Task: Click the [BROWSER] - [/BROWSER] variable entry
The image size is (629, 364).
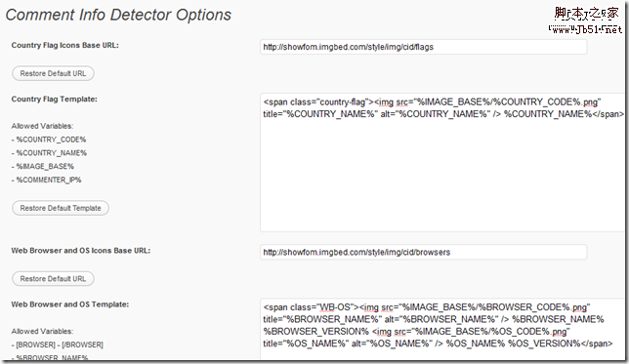Action: point(58,344)
